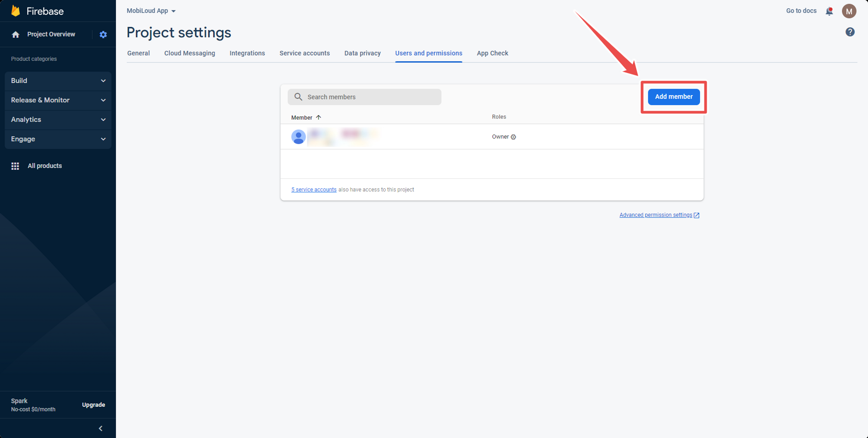Viewport: 868px width, 438px height.
Task: Click the help question mark icon
Action: (x=850, y=32)
